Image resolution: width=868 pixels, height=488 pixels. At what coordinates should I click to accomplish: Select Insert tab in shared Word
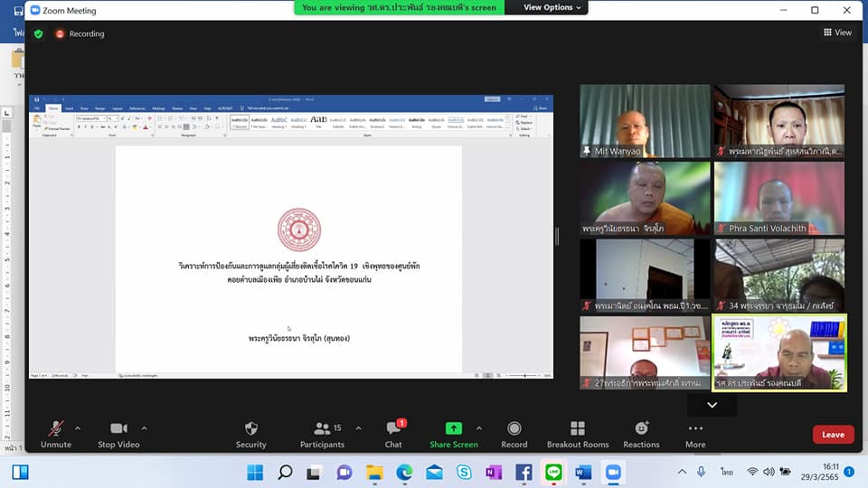pos(70,108)
